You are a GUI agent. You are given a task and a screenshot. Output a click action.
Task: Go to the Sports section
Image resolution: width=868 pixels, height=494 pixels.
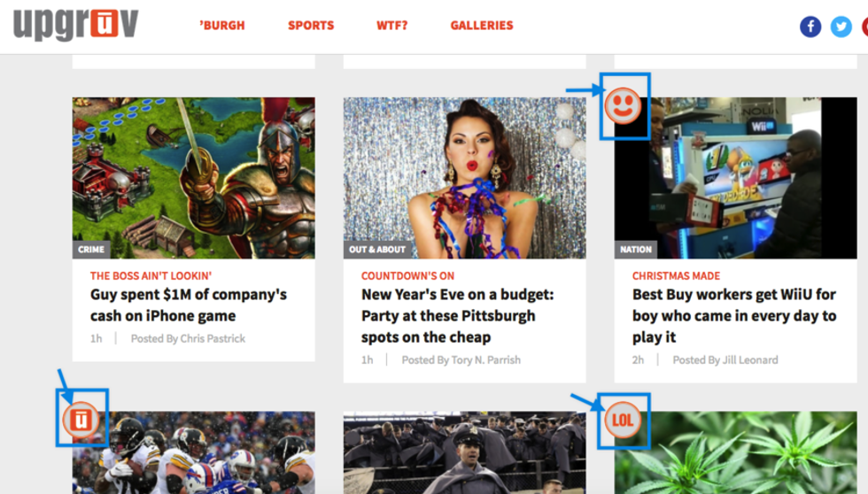click(x=311, y=26)
